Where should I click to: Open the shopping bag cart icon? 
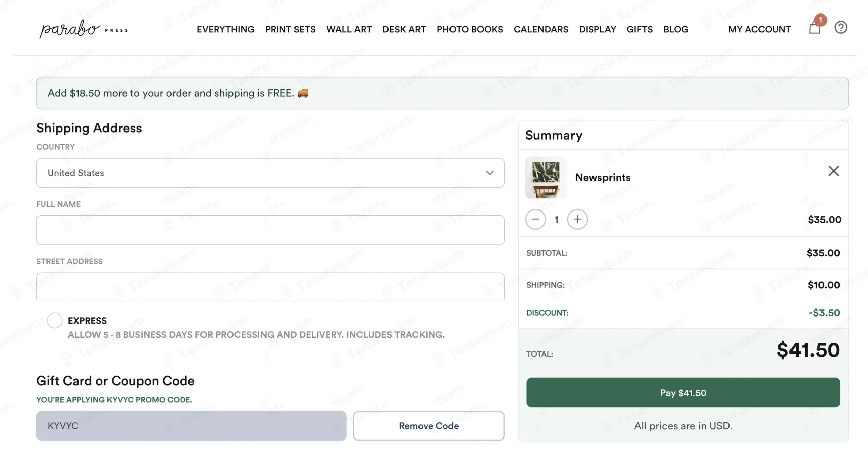coord(814,27)
